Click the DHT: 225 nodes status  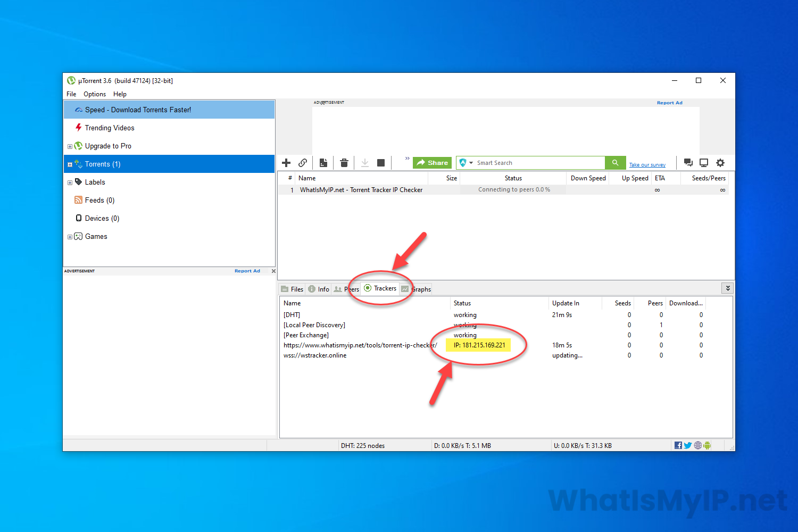363,446
